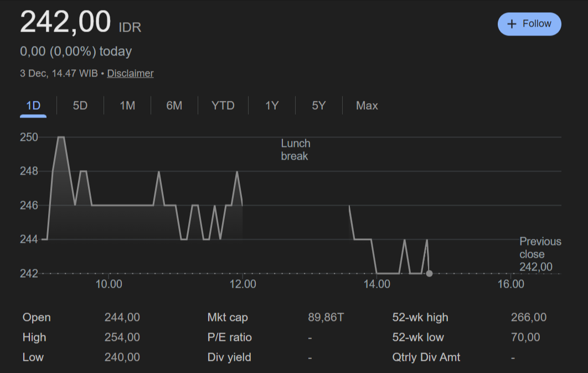Select the 1D time range tab

pos(33,105)
